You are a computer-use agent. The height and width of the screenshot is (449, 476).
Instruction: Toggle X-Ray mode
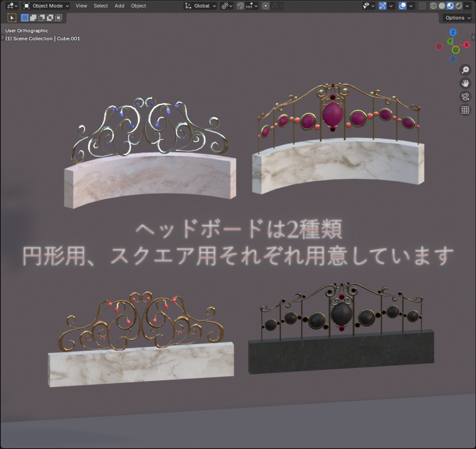[422, 6]
